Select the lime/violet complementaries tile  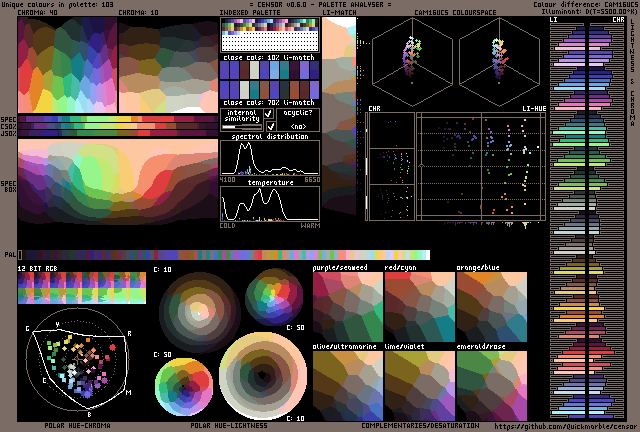click(420, 386)
